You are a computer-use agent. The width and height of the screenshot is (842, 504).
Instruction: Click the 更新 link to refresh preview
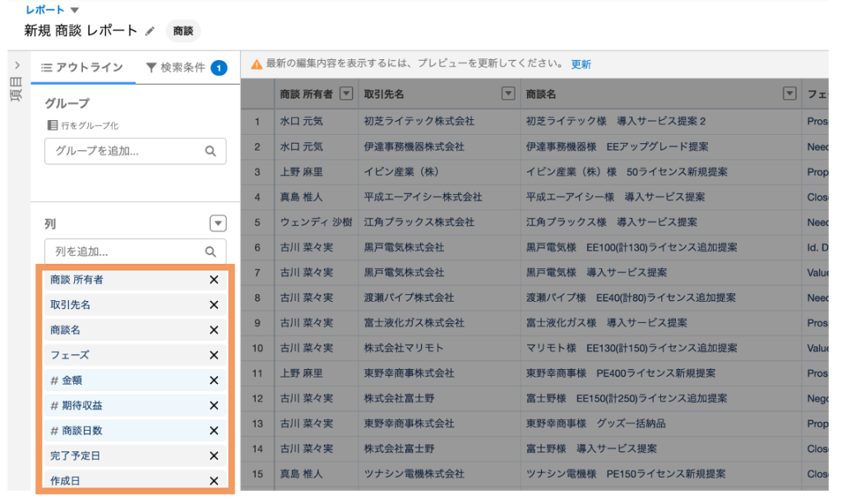(x=581, y=64)
